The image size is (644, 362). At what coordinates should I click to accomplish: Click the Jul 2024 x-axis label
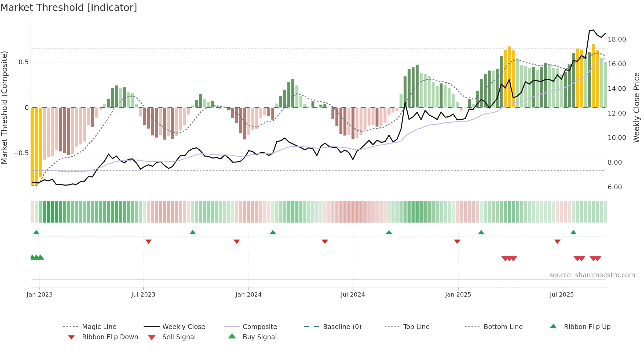(353, 294)
